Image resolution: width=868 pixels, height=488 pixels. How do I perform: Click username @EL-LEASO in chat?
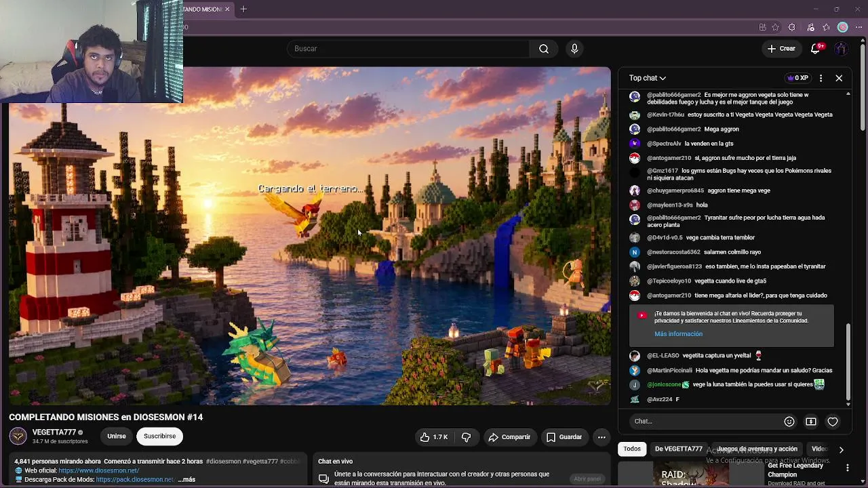pyautogui.click(x=663, y=356)
